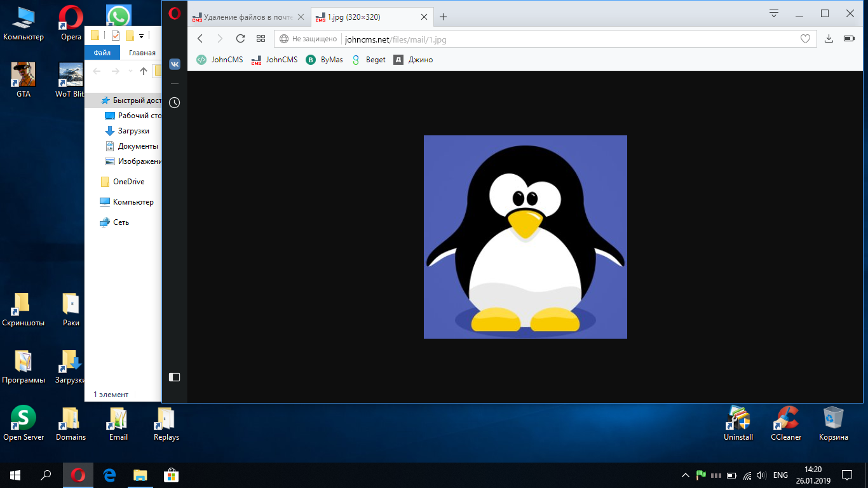868x488 pixels.
Task: Click the battery saver icon
Action: point(849,39)
